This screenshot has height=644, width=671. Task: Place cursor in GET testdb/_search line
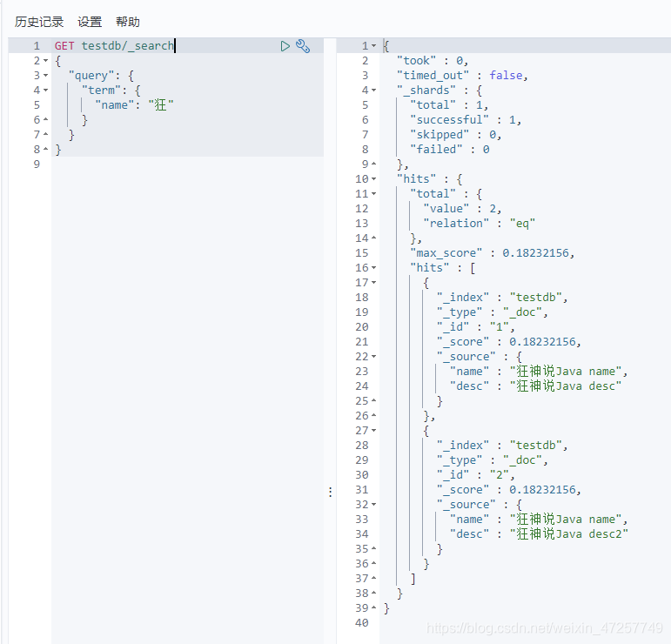pyautogui.click(x=115, y=46)
